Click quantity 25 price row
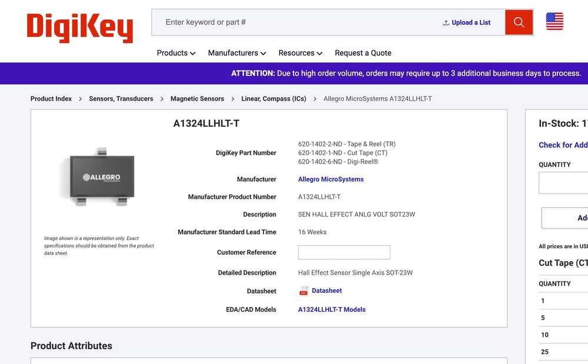This screenshot has height=364, width=588. click(x=563, y=352)
